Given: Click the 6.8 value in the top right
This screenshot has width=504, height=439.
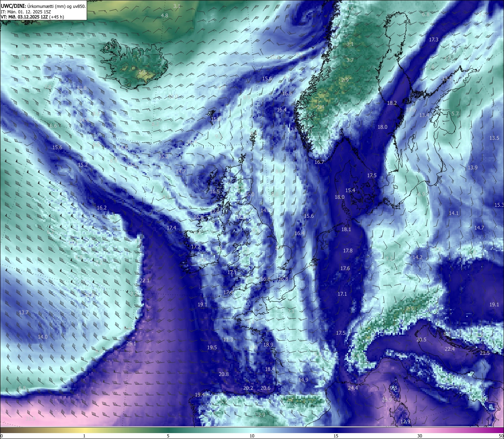Looking at the screenshot, I should coord(426,14).
